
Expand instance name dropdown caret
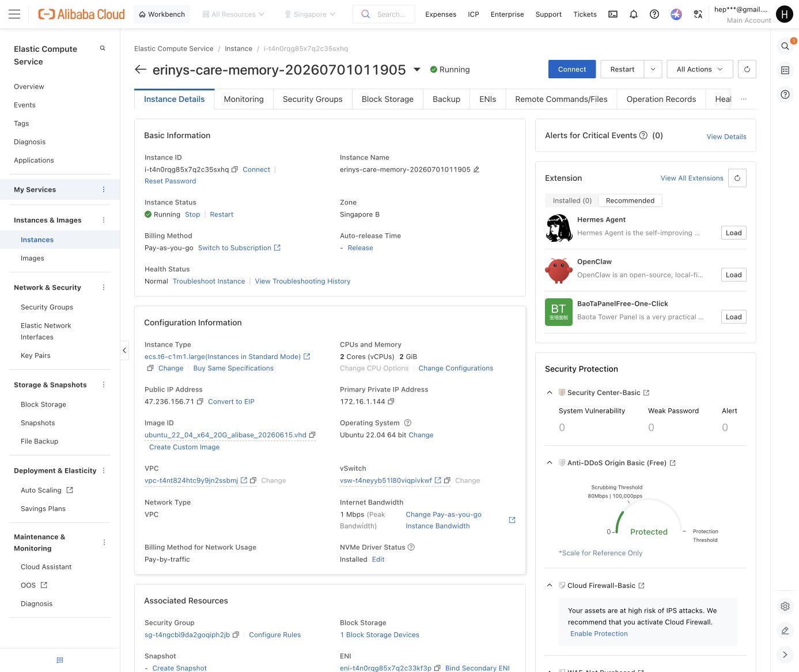click(x=417, y=70)
